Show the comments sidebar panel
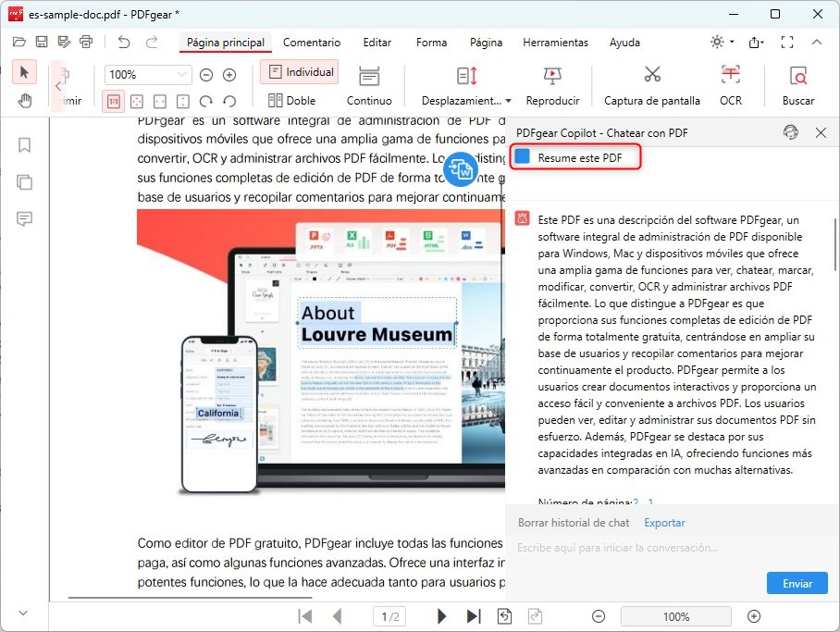Screen dimensions: 840x632 (x=25, y=218)
